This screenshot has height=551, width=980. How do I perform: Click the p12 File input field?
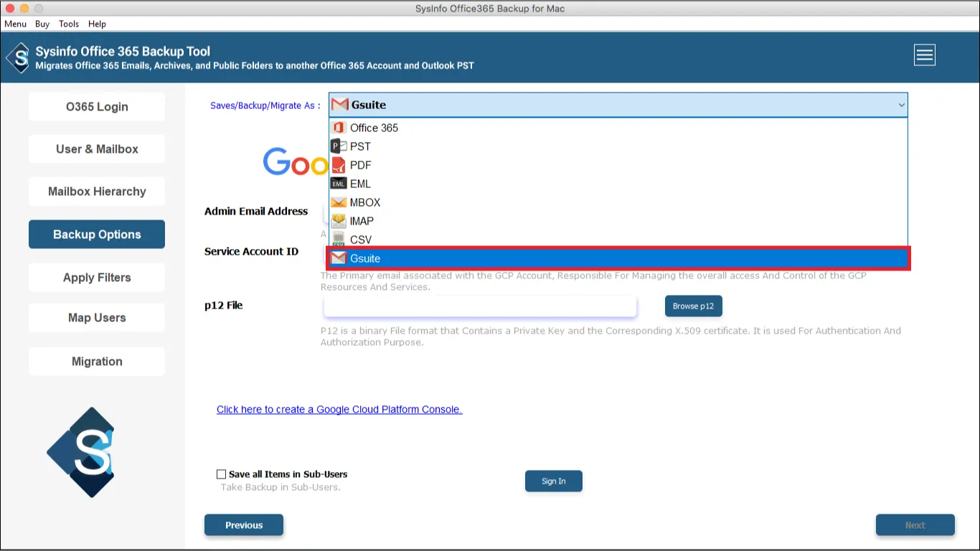[x=480, y=306]
